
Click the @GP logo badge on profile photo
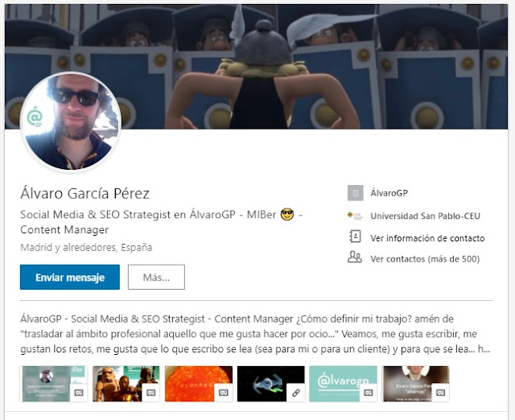(35, 117)
